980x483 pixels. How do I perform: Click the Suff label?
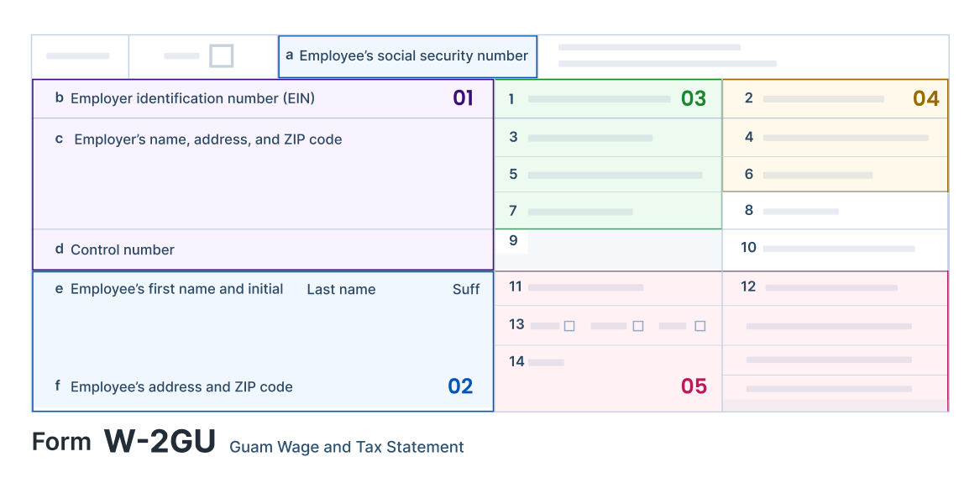(x=466, y=289)
